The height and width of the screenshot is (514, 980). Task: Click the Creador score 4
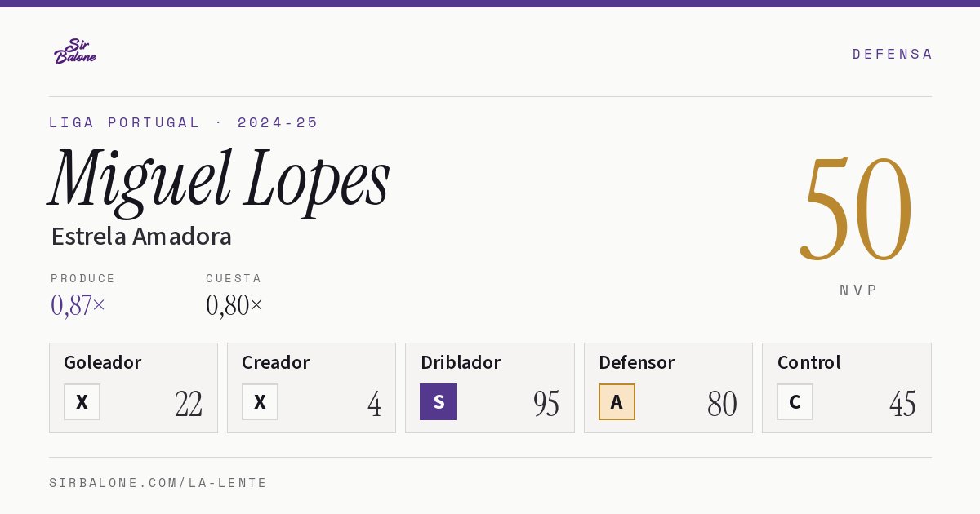(374, 404)
